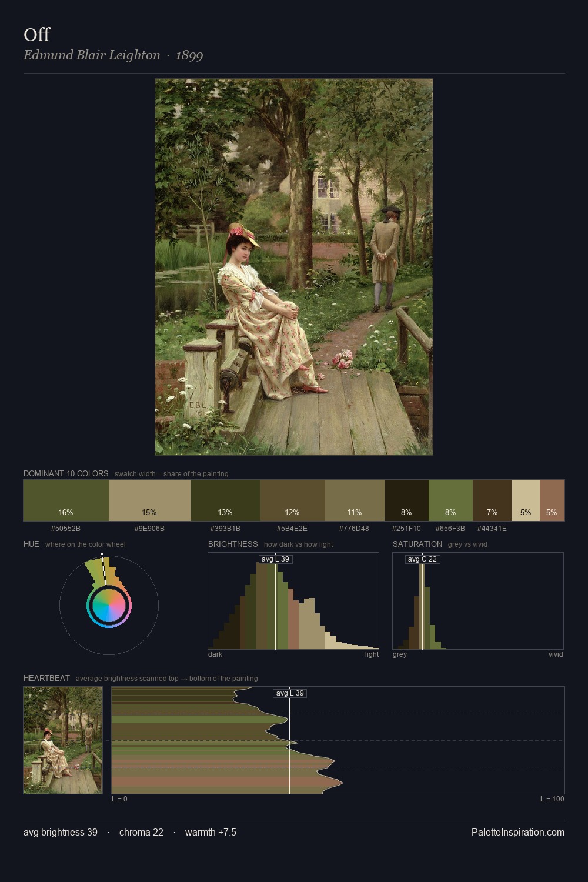This screenshot has width=588, height=882.
Task: Click "avg L 39" label in brightness histogram
Action: tap(275, 559)
